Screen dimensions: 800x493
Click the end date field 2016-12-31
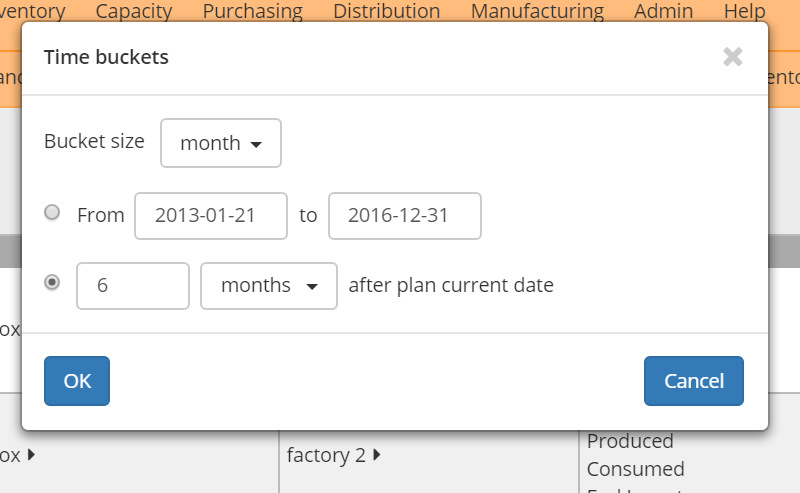click(x=405, y=216)
